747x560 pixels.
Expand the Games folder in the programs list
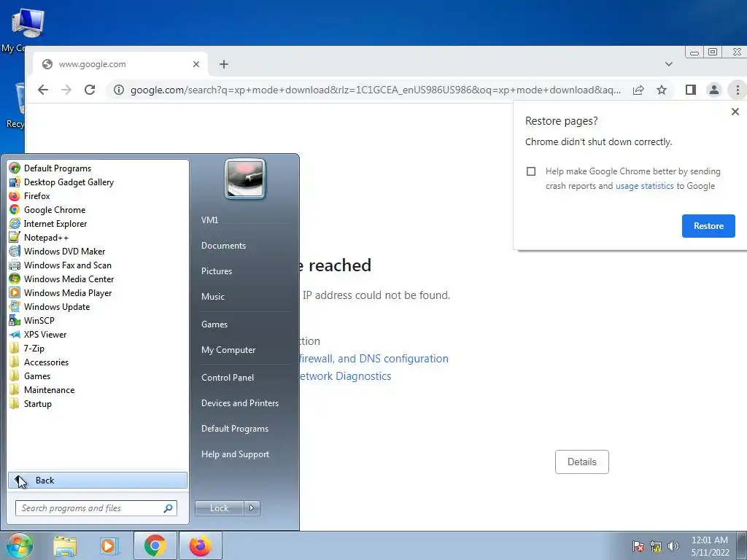coord(30,376)
